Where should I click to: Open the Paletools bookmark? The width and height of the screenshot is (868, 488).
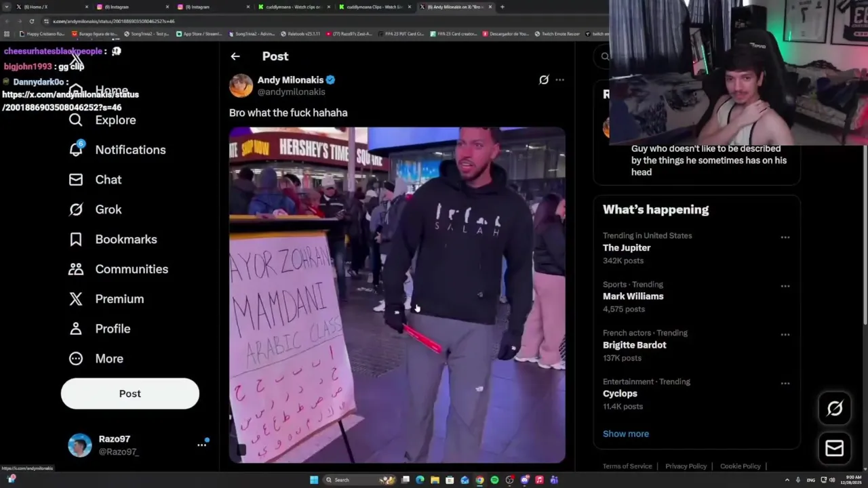point(300,33)
